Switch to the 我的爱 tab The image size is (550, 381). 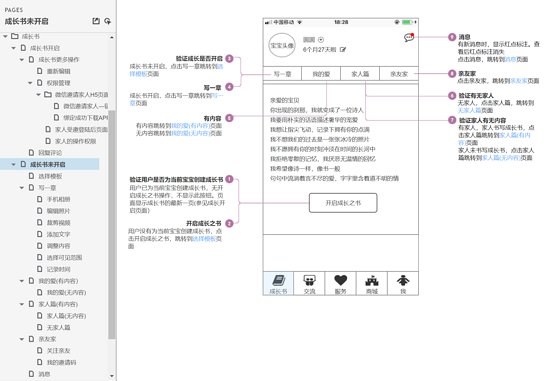(x=321, y=74)
